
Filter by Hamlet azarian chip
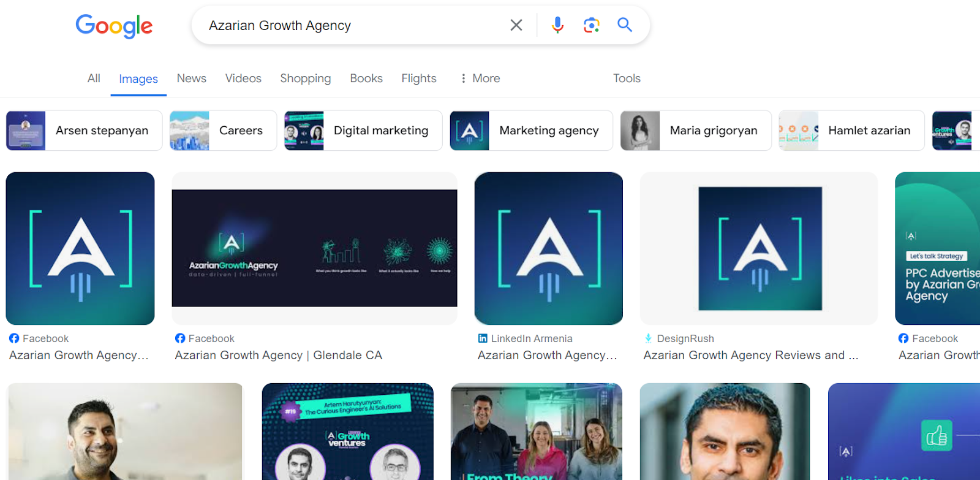851,131
